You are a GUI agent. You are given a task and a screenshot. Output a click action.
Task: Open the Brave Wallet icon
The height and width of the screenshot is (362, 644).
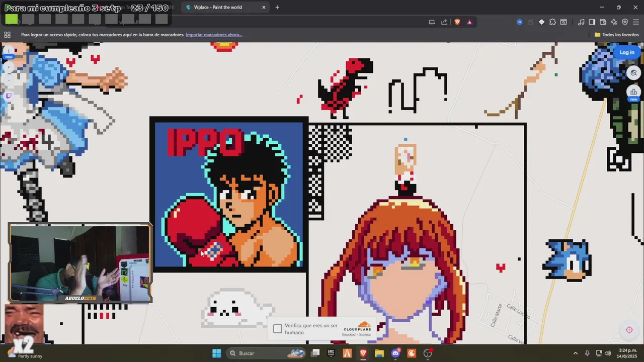click(603, 22)
